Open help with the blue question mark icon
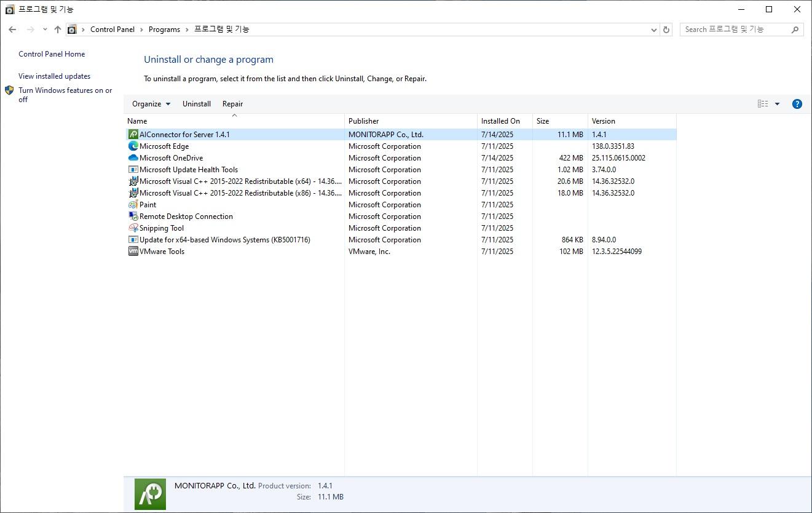The image size is (812, 513). click(x=797, y=104)
